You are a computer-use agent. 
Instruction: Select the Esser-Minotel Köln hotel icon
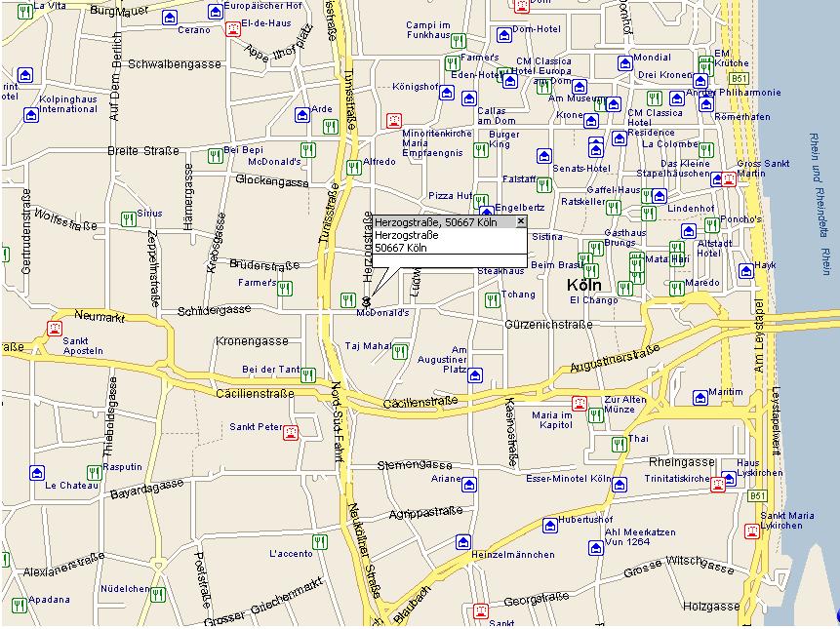tap(620, 485)
